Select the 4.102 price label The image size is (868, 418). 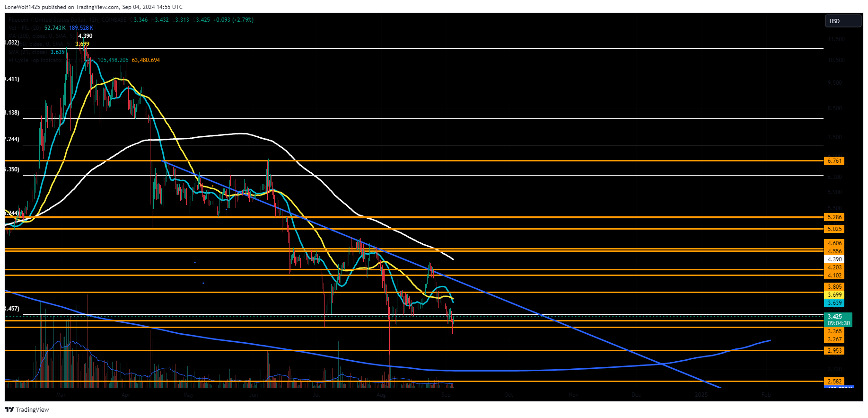834,276
